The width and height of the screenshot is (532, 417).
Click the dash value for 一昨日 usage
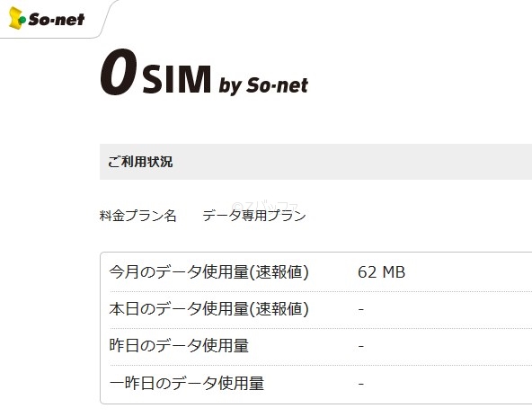click(x=361, y=384)
